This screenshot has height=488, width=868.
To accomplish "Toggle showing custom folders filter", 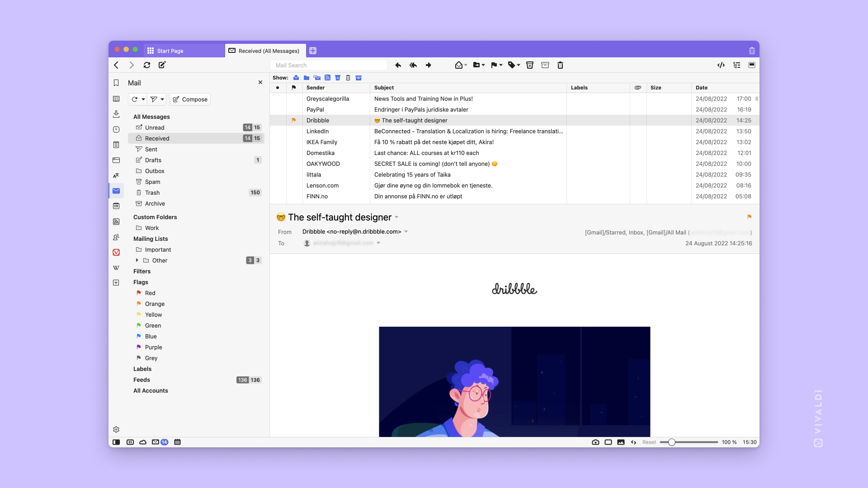I will click(x=307, y=78).
